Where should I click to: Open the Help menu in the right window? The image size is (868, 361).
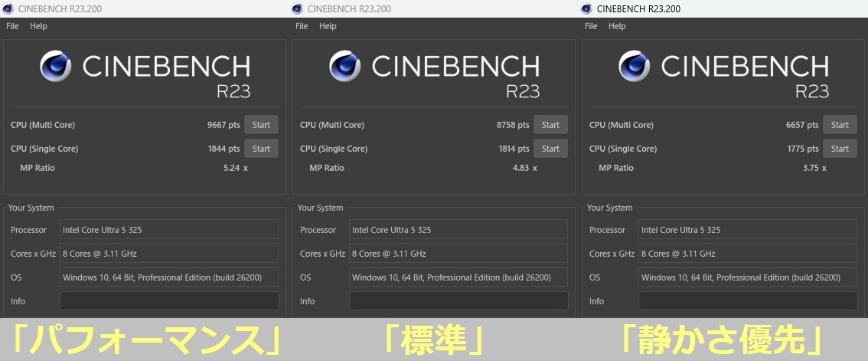point(617,26)
